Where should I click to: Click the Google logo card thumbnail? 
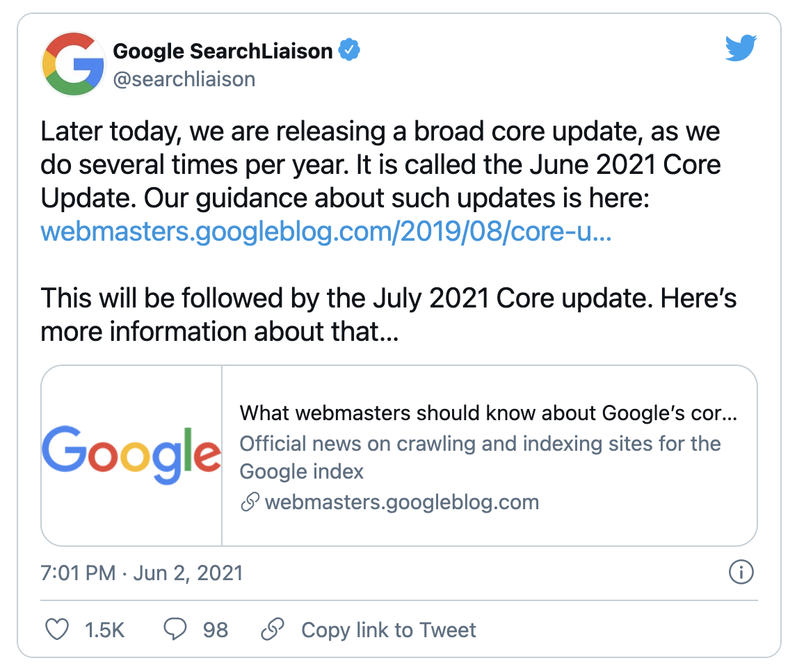[x=131, y=456]
